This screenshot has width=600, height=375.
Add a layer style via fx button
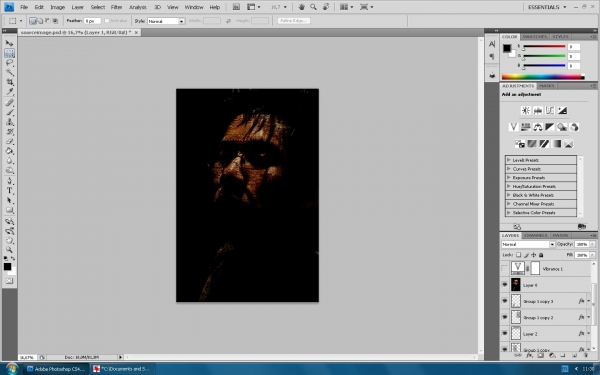530,355
